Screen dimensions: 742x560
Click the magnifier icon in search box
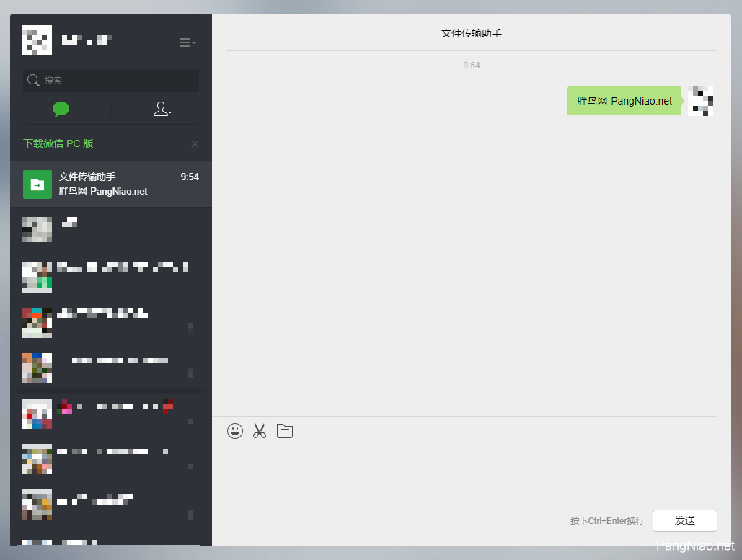click(33, 81)
